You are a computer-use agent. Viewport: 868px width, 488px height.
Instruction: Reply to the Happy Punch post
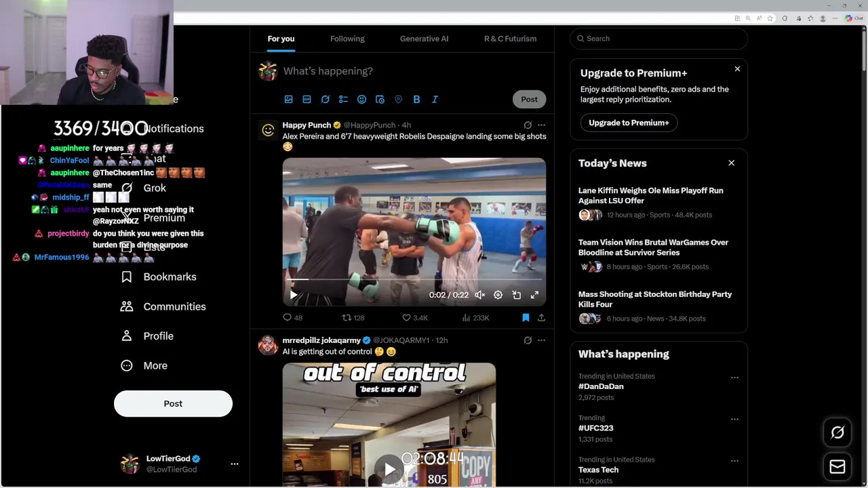292,317
